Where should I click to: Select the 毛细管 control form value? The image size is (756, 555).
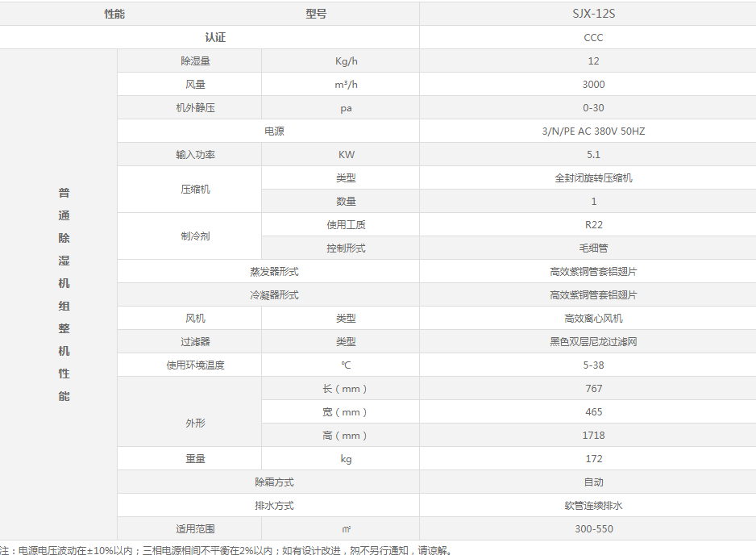593,248
